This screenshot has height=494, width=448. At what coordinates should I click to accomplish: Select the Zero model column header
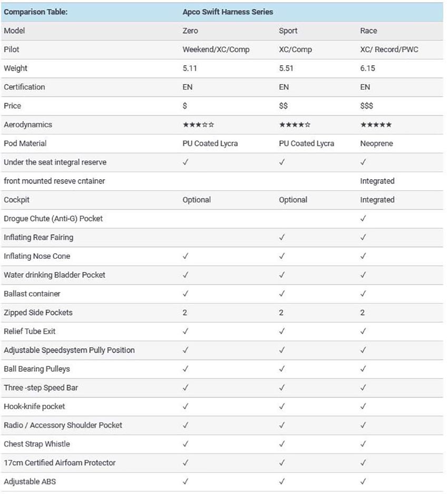(x=190, y=31)
